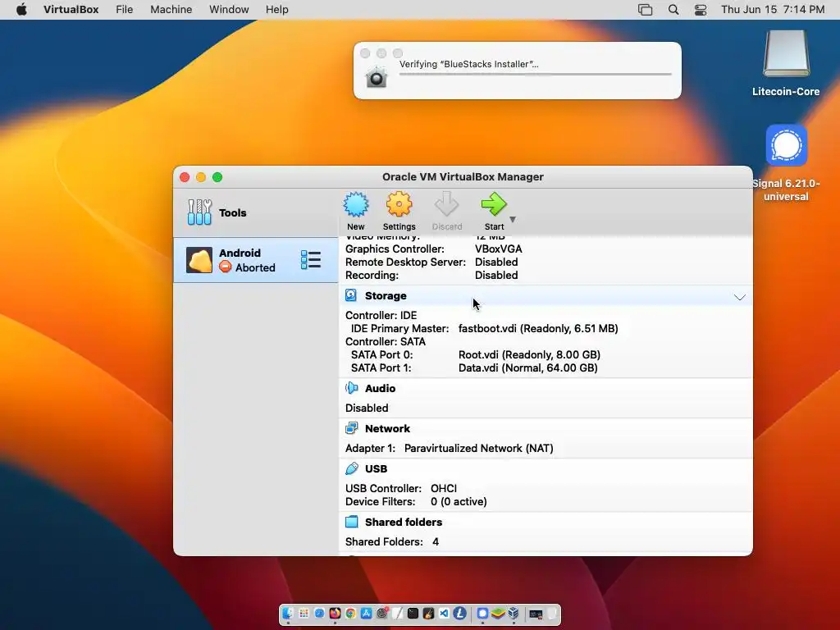Click fastboot.vdi IDE Primary Master entry
The image size is (840, 630).
click(538, 328)
